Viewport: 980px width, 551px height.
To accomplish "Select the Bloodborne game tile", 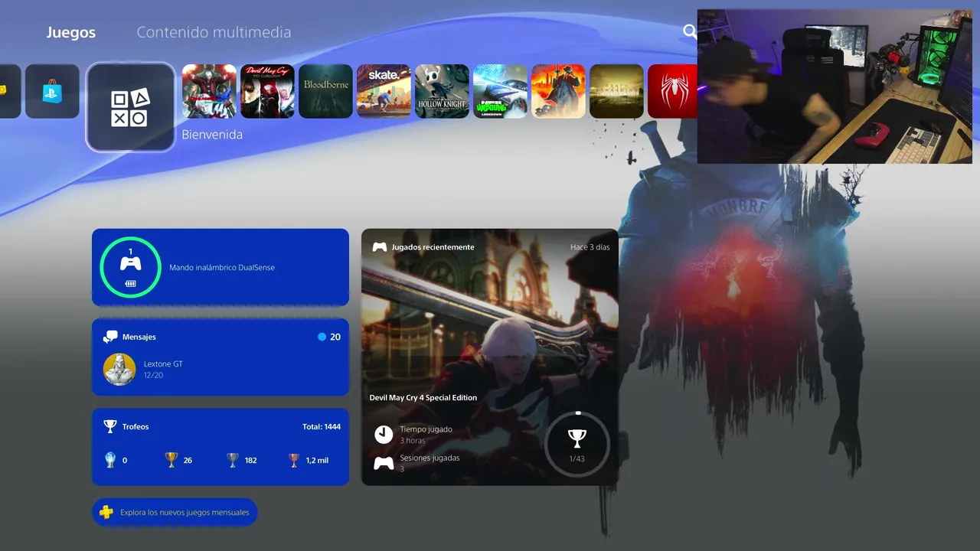I will point(325,91).
